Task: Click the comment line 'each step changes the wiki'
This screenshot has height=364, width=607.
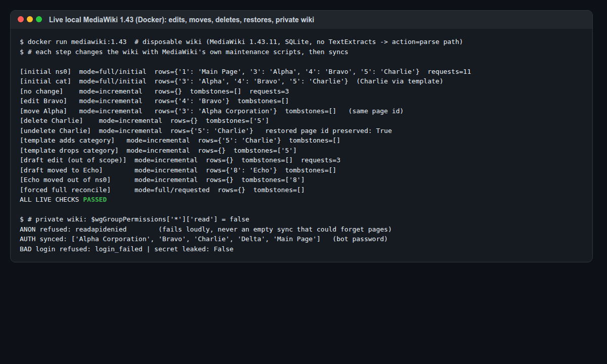Action: [x=184, y=52]
